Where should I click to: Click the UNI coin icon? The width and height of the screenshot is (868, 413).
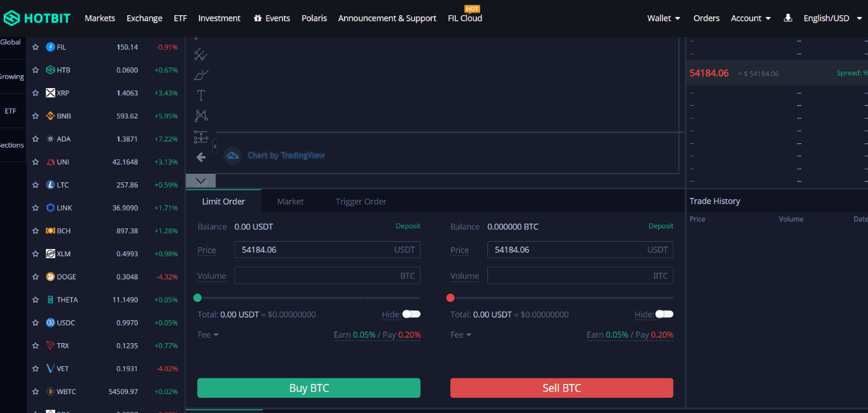[50, 162]
